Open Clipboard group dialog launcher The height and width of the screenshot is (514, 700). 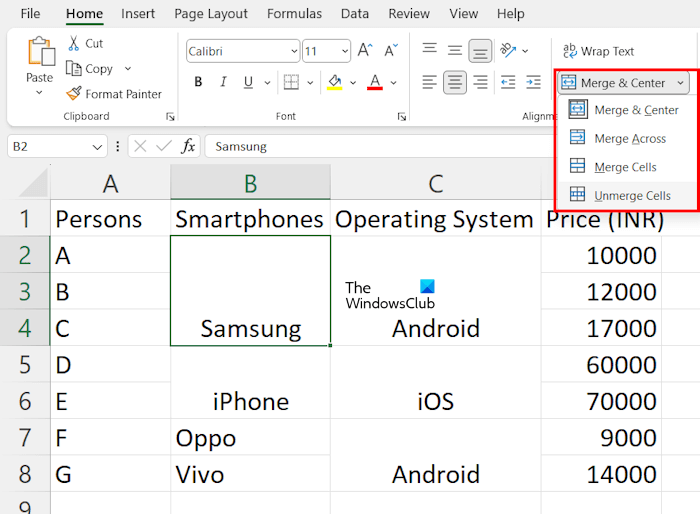(170, 117)
